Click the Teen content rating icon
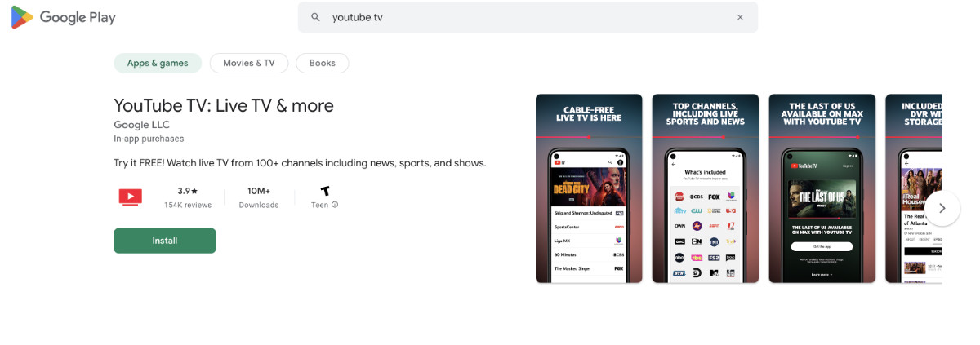The width and height of the screenshot is (980, 345). tap(325, 191)
